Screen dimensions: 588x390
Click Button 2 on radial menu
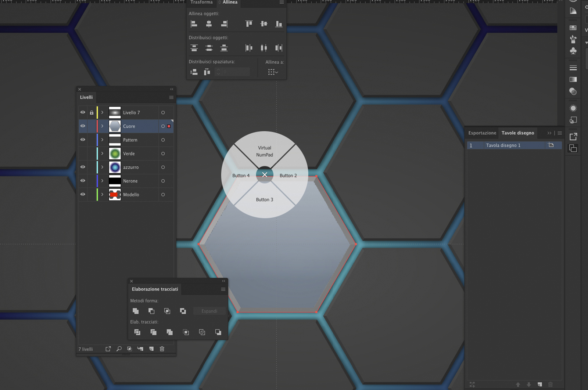288,176
